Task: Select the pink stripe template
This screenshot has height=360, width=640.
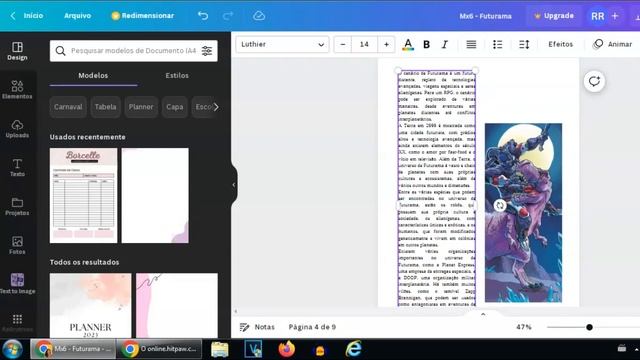Action: point(177,306)
